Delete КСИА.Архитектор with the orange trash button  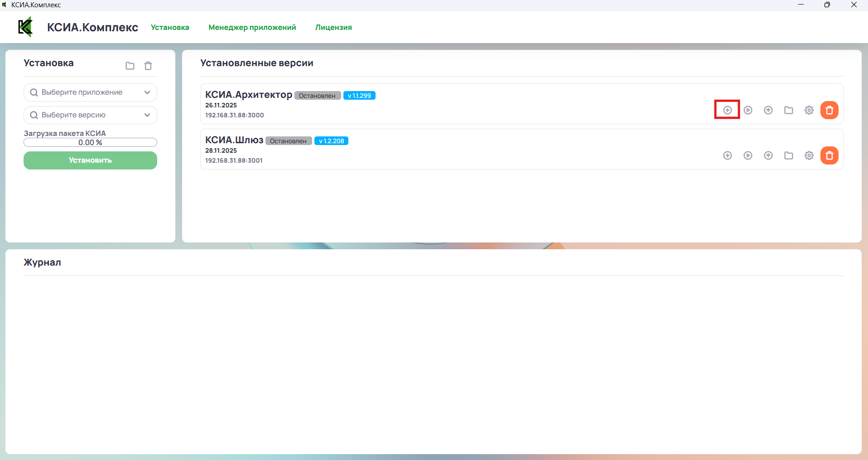pos(829,110)
